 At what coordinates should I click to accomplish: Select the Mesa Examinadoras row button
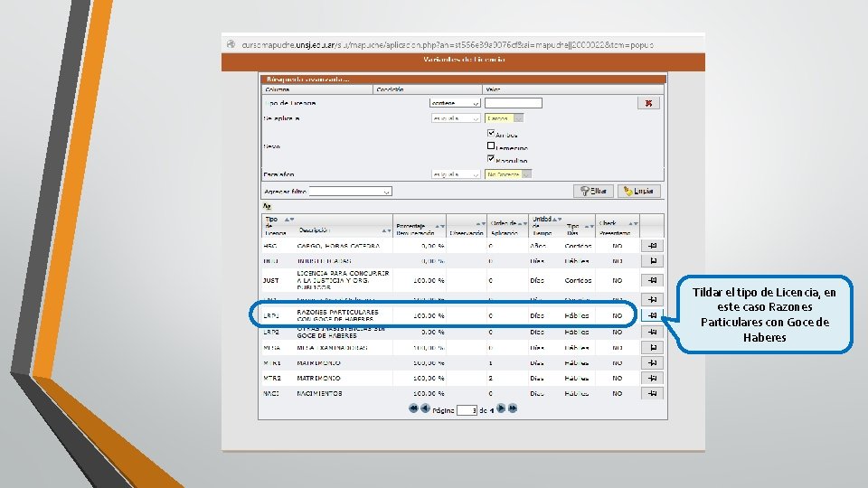point(652,347)
